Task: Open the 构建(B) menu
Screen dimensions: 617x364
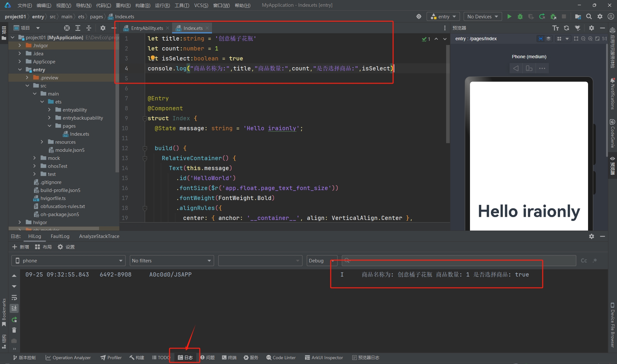Action: pos(143,5)
